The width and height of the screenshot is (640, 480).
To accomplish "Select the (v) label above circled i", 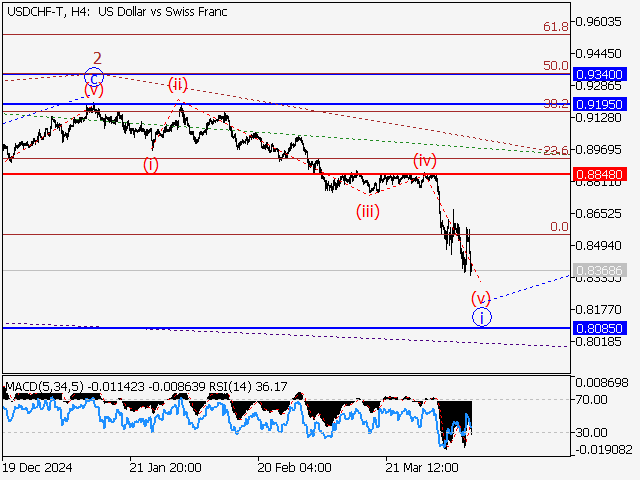I will pyautogui.click(x=482, y=298).
